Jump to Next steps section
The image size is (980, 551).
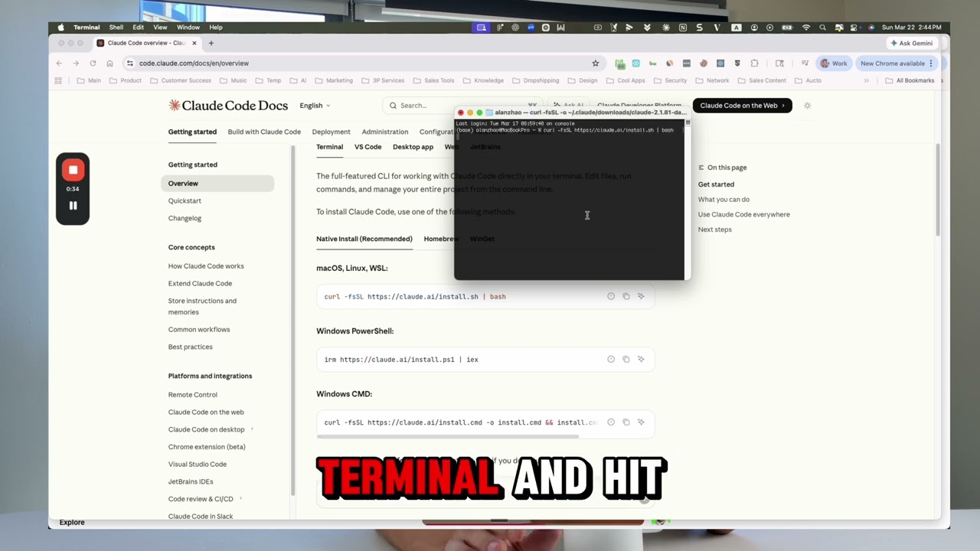click(x=715, y=230)
